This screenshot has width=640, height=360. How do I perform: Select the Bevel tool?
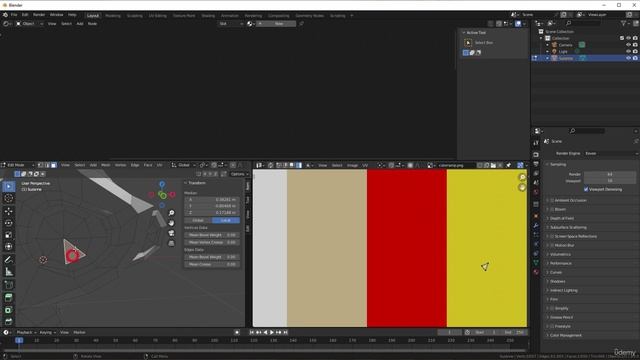pyautogui.click(x=9, y=322)
